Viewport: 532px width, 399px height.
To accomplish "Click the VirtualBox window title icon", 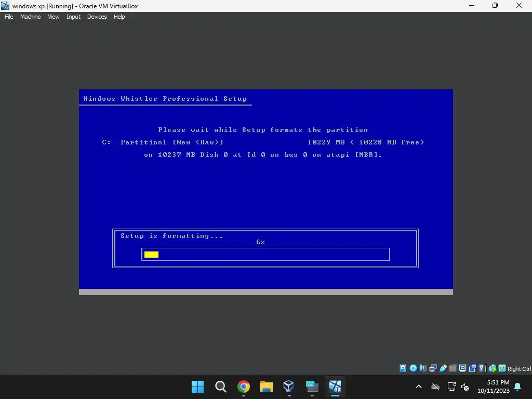I will (5, 5).
